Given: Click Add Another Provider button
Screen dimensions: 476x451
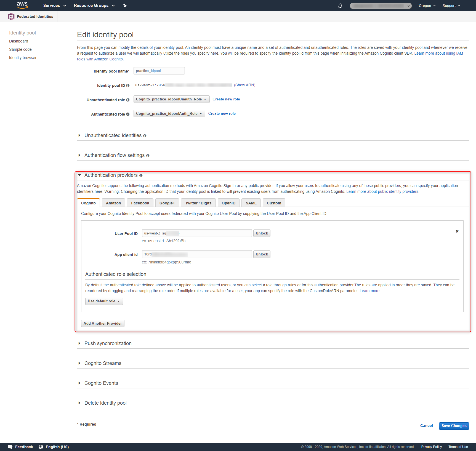Looking at the screenshot, I should tap(103, 324).
